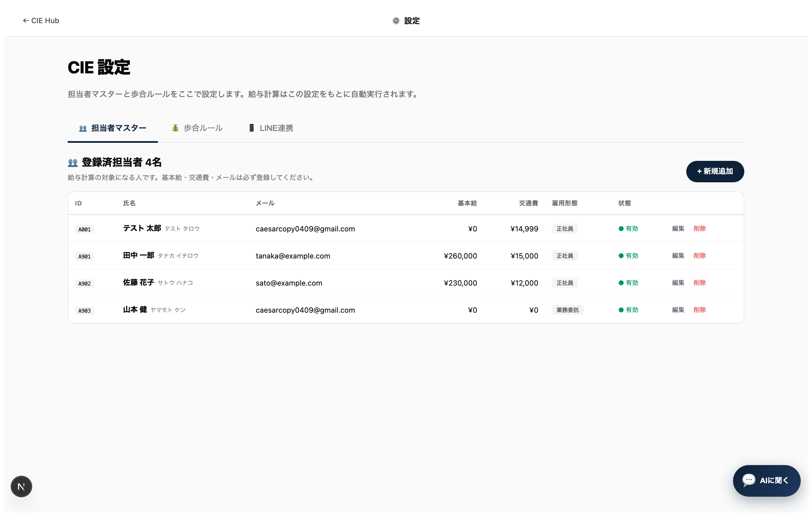
Task: Select the name 佐藤 花子
Action: [x=139, y=282]
